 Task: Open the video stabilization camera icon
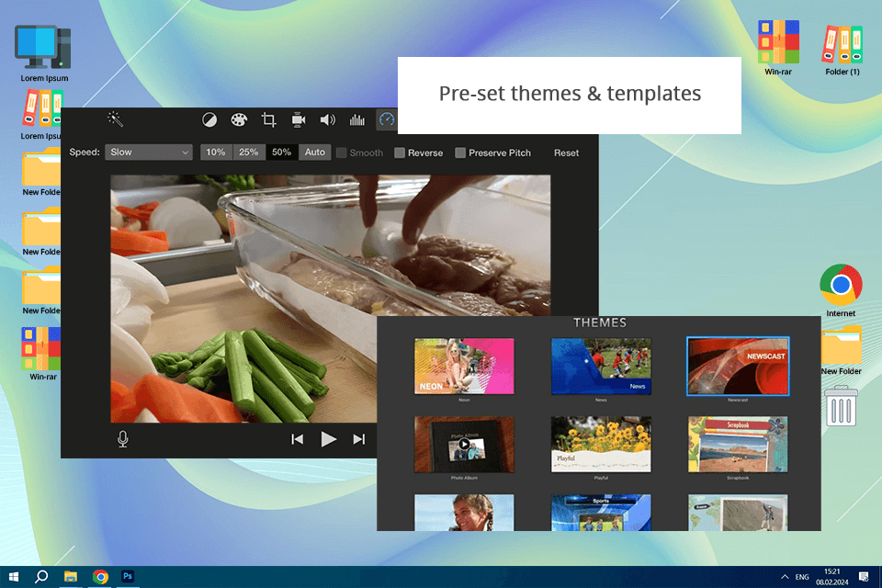tap(298, 119)
